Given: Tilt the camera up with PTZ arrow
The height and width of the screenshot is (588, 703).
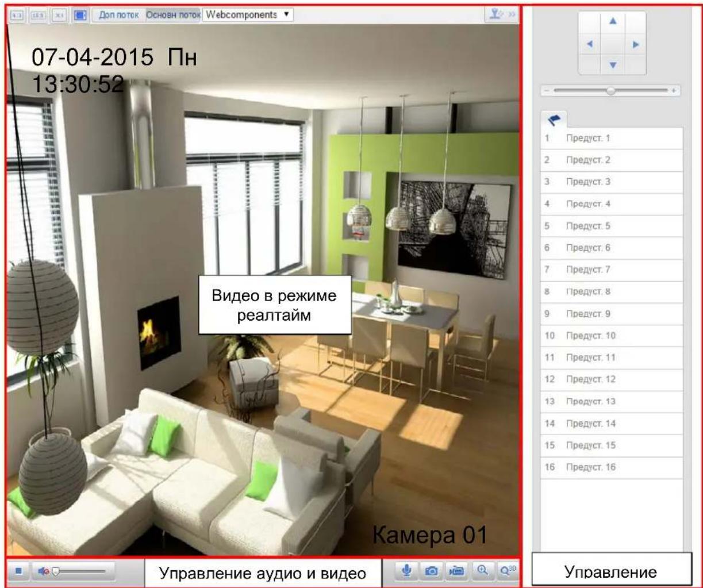Looking at the screenshot, I should [x=613, y=21].
